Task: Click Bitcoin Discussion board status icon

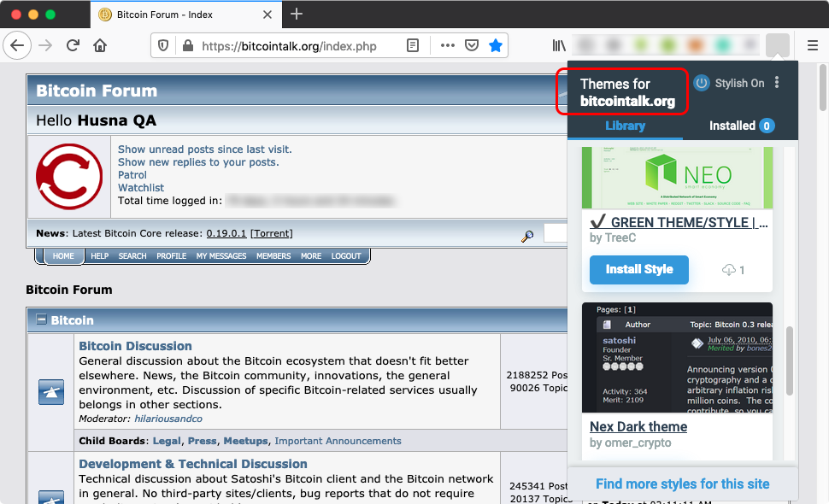Action: (x=51, y=392)
